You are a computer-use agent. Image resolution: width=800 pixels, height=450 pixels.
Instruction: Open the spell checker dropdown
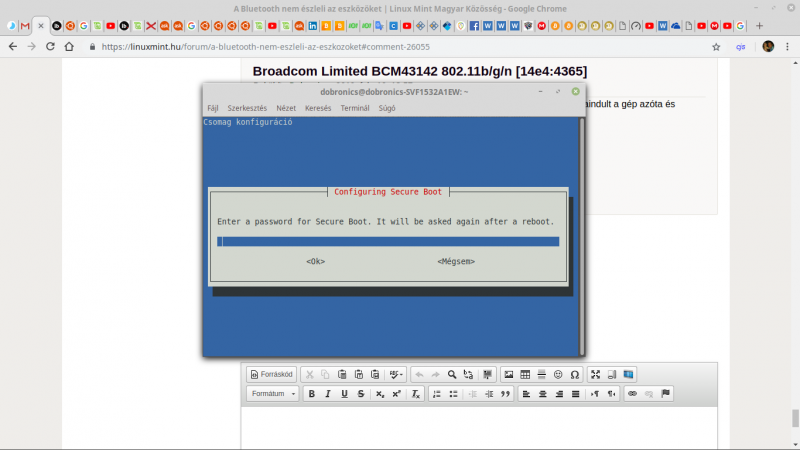coord(396,374)
